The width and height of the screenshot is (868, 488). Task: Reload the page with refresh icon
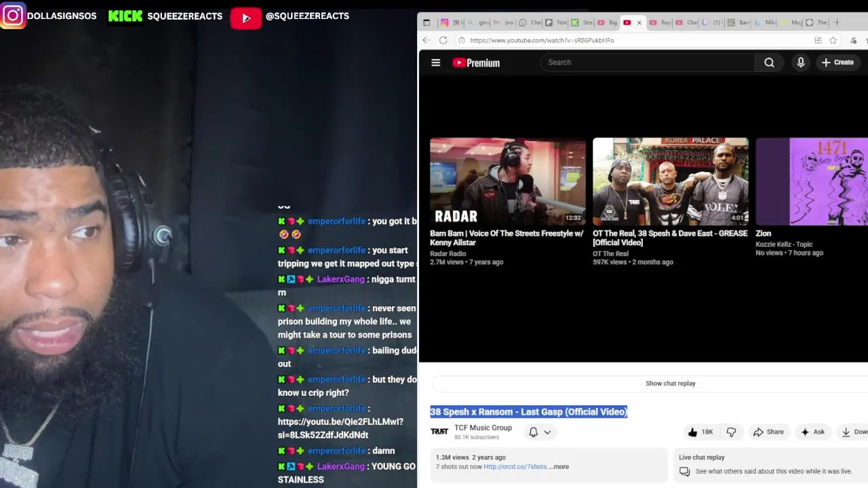click(x=443, y=40)
